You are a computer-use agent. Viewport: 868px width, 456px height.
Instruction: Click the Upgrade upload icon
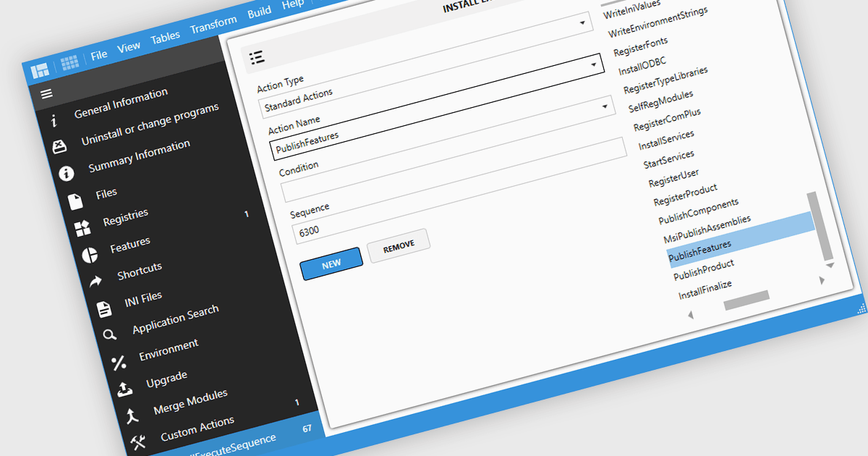[124, 389]
